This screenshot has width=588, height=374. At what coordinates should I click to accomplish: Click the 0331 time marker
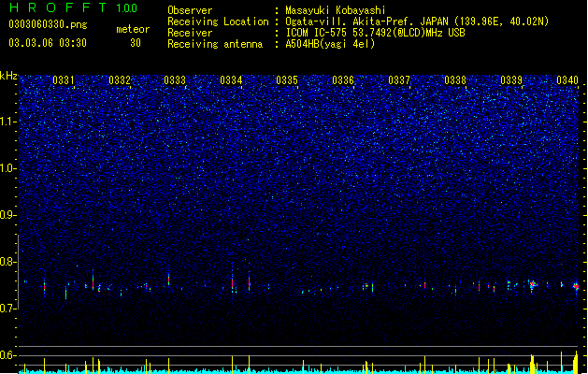coord(64,80)
